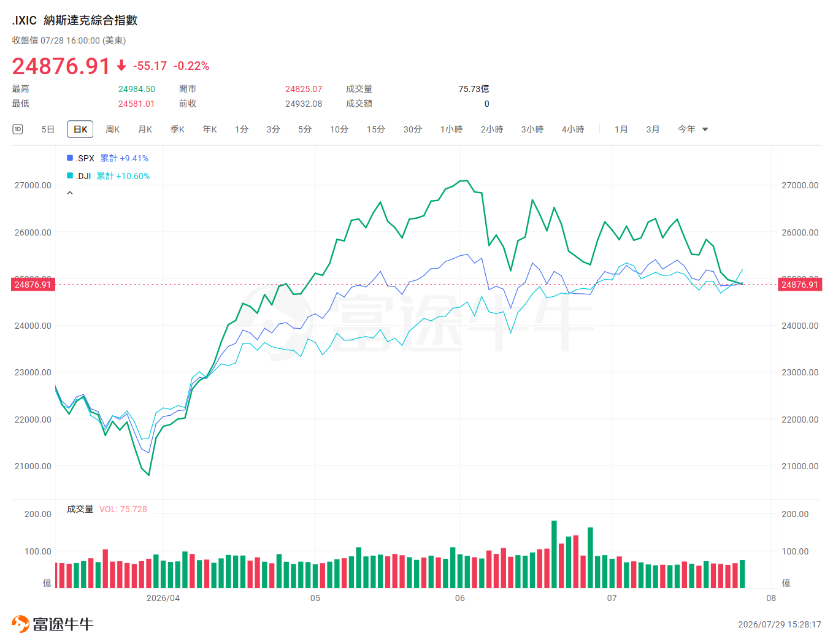Screen dimensions: 833x644
Task: Select the 年K yearly tab
Action: click(210, 129)
